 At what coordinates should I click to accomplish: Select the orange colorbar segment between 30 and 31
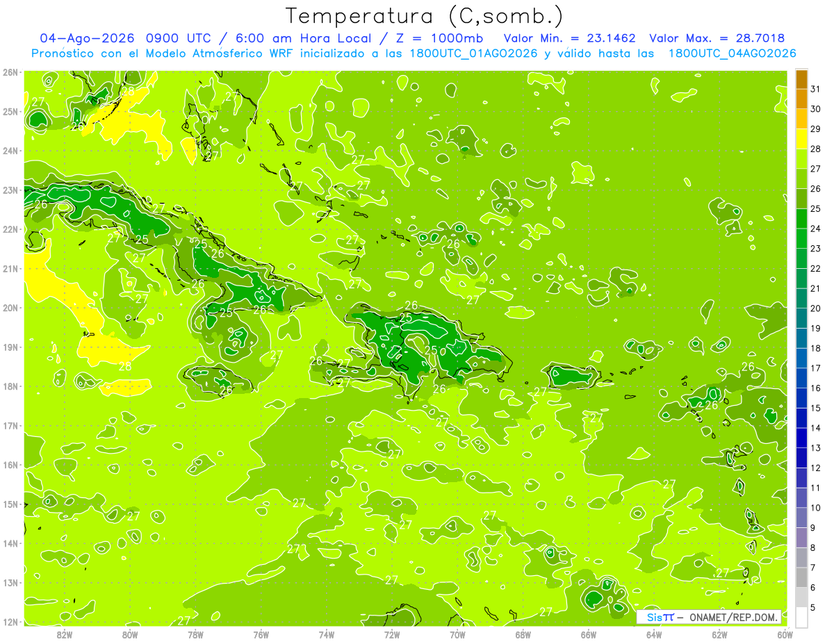pos(801,99)
